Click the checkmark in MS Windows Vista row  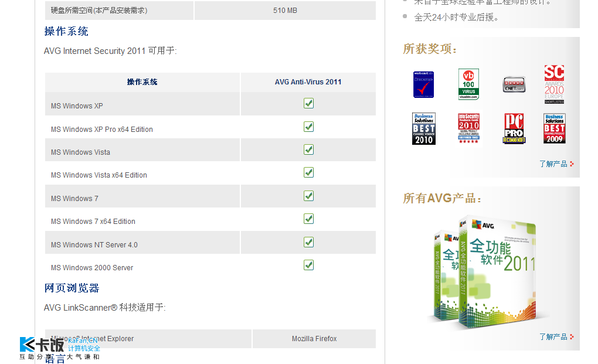[308, 149]
